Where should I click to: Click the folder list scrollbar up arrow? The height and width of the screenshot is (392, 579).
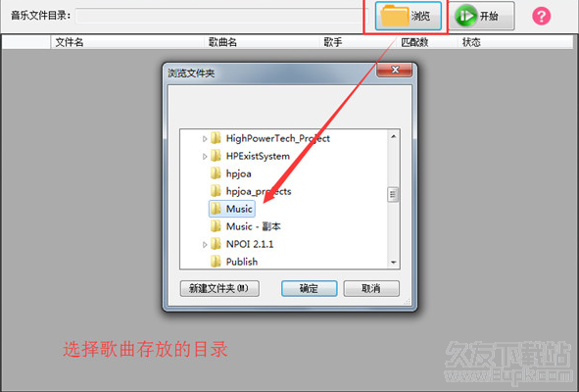(x=393, y=136)
